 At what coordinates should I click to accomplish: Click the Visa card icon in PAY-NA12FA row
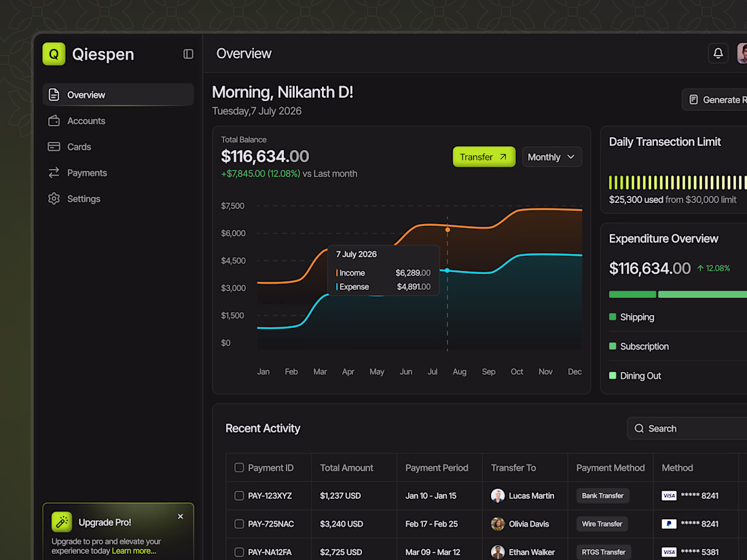[x=669, y=552]
